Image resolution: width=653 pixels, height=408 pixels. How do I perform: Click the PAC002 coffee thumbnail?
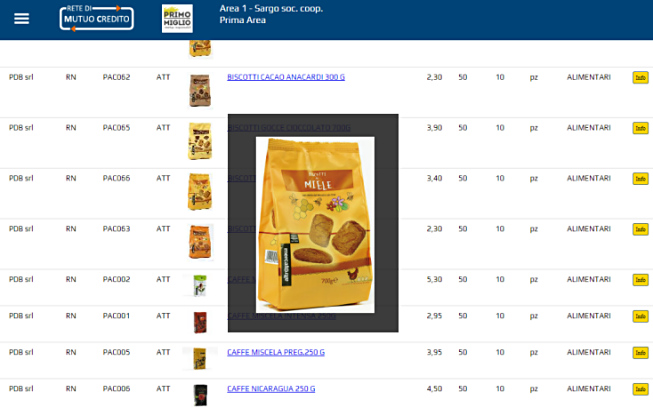[200, 286]
